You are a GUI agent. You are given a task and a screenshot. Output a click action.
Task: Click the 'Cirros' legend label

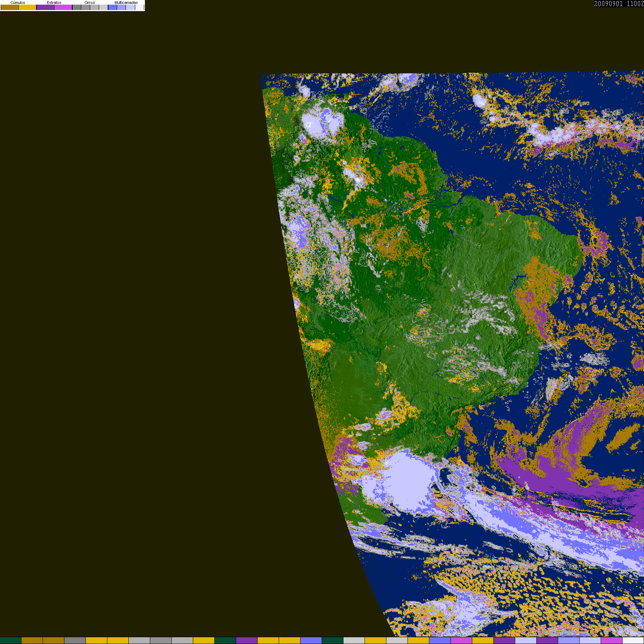(89, 3)
